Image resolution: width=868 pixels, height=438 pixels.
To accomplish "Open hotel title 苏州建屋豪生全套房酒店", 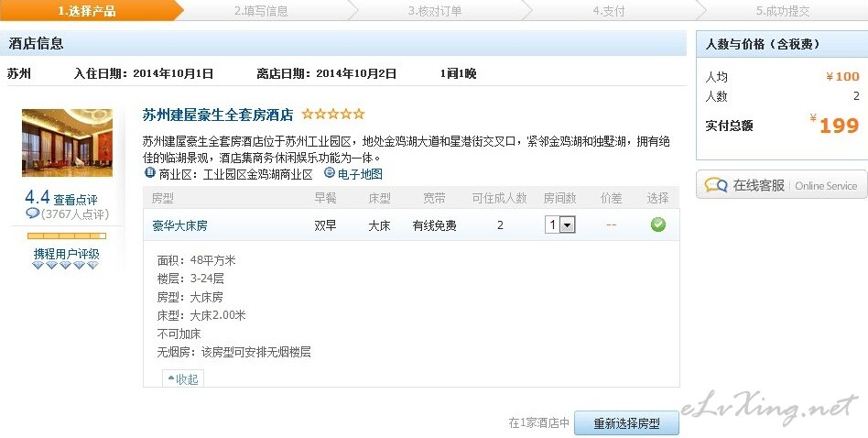I will tap(218, 115).
